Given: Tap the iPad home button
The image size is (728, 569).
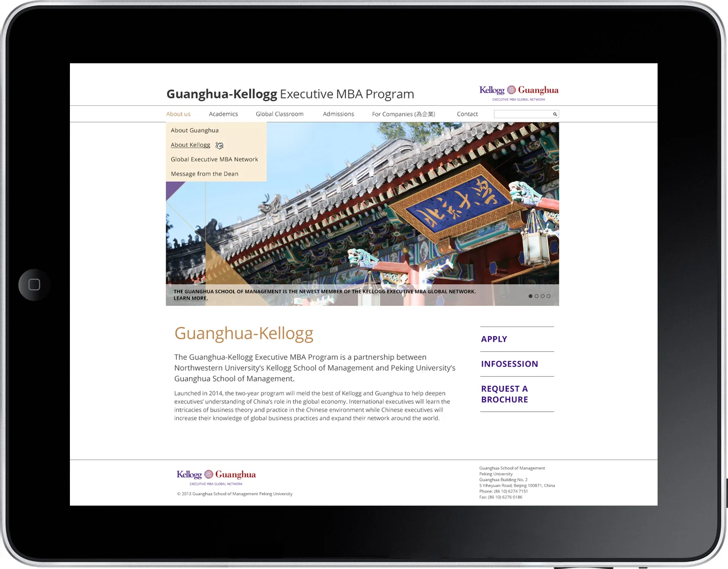Looking at the screenshot, I should coord(34,284).
